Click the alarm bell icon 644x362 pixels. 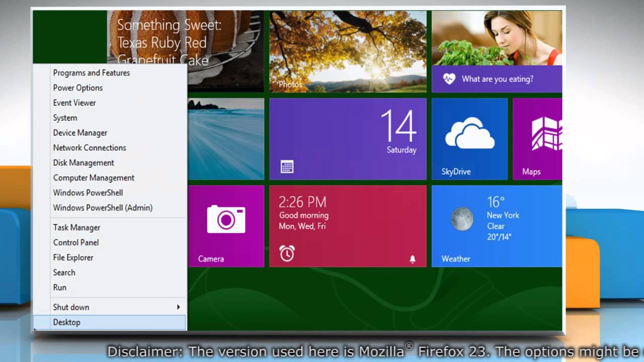pyautogui.click(x=413, y=259)
